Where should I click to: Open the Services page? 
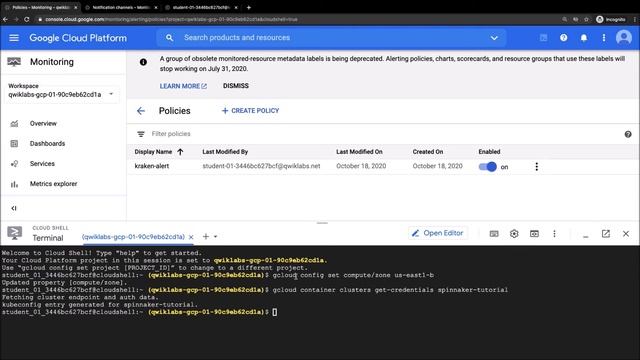42,164
